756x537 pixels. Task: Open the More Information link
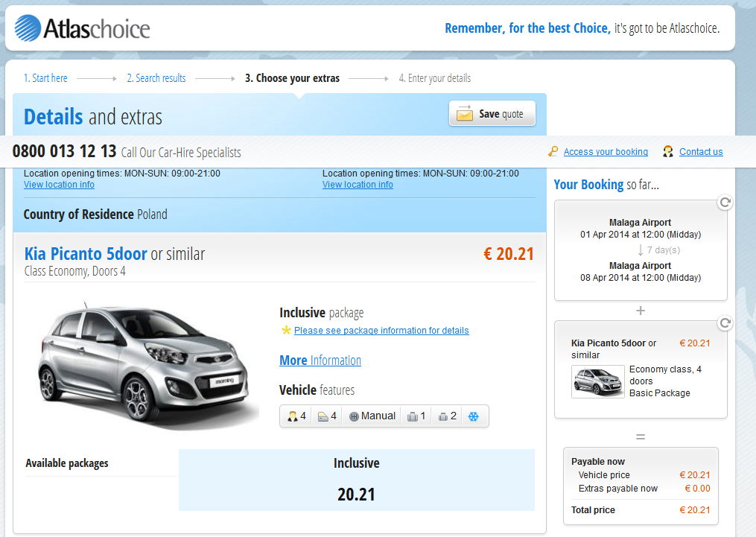point(320,360)
